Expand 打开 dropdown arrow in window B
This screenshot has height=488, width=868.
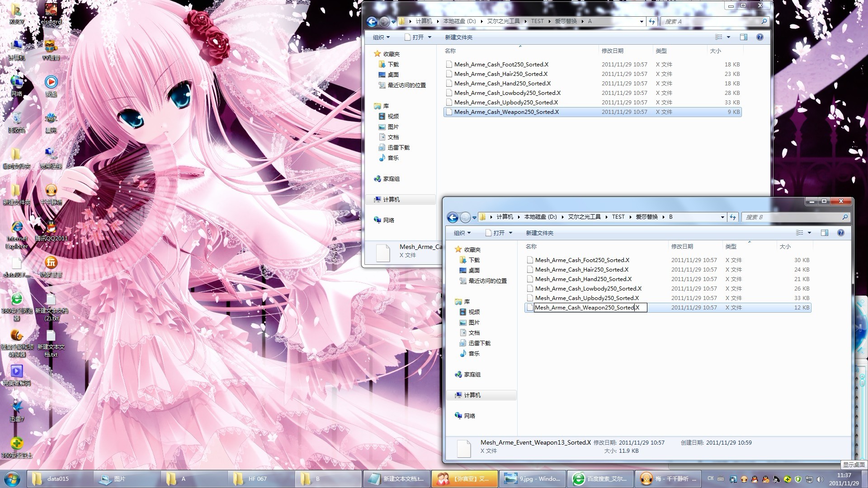pos(511,233)
